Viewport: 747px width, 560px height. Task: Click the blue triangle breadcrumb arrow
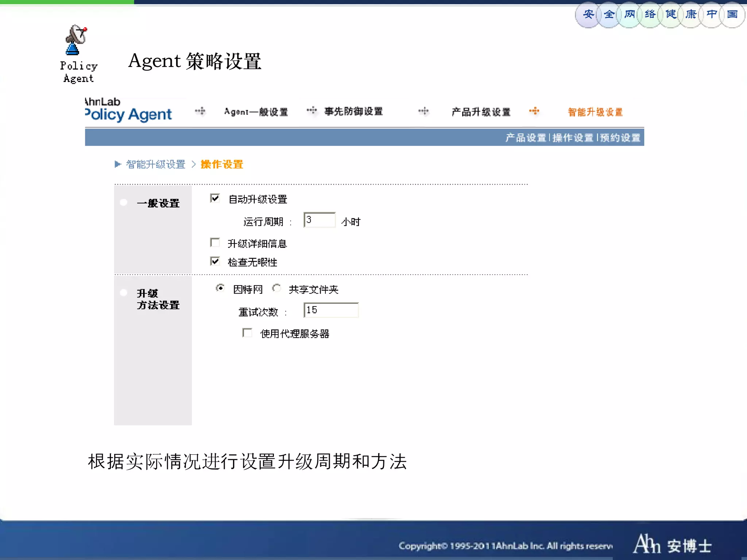tap(117, 164)
